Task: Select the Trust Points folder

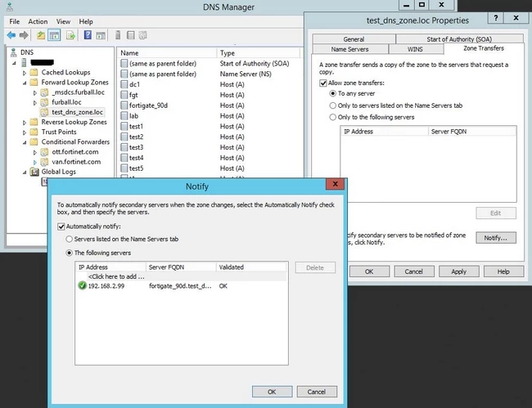Action: [59, 132]
